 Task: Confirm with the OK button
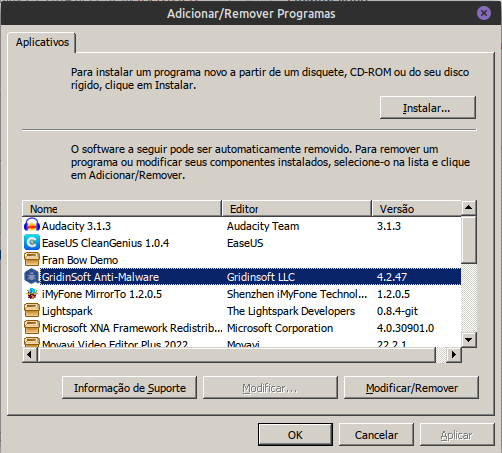click(295, 435)
